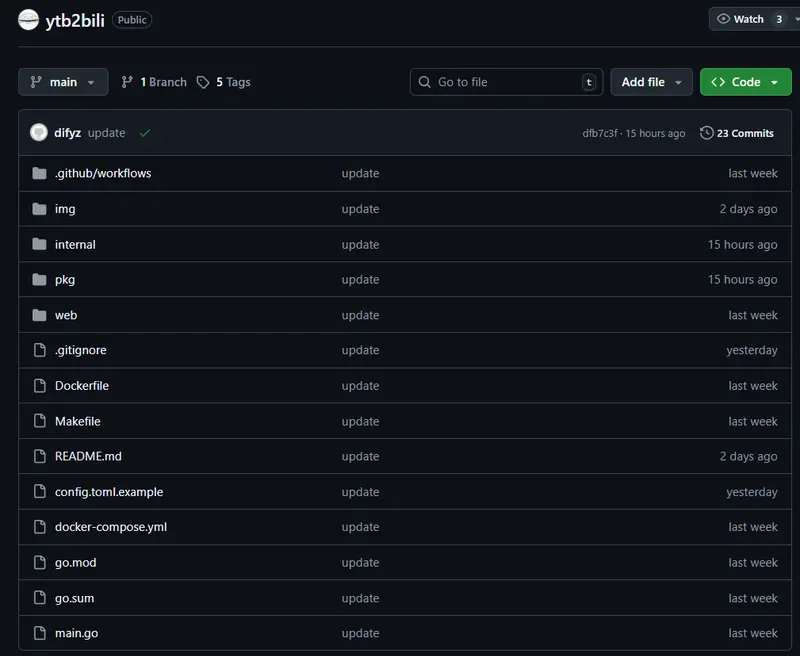Viewport: 800px width, 656px height.
Task: Click the .github/workflows folder icon
Action: [39, 173]
